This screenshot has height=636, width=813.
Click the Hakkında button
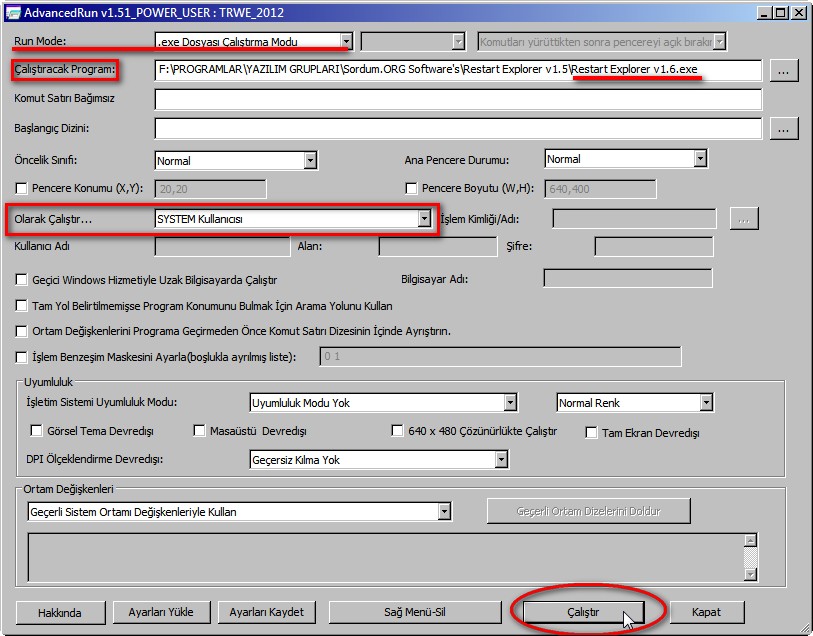[60, 613]
